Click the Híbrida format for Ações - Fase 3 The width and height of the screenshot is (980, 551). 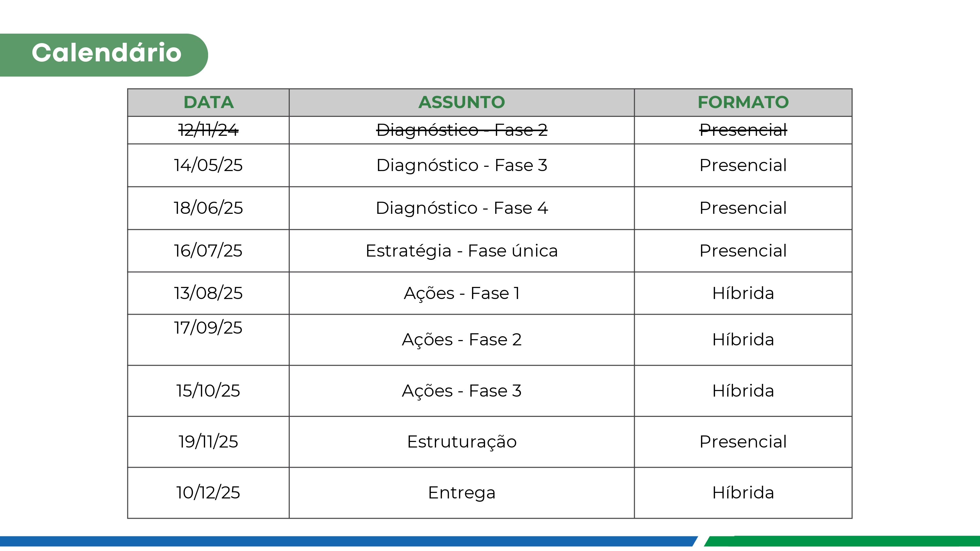(x=743, y=391)
